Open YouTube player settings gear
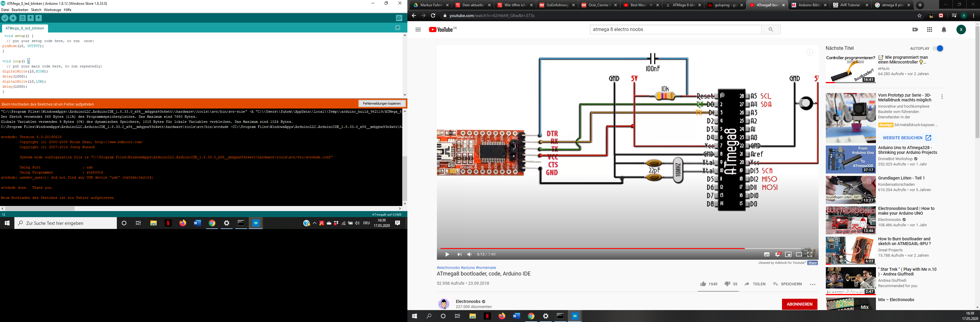980x322 pixels. 777,254
